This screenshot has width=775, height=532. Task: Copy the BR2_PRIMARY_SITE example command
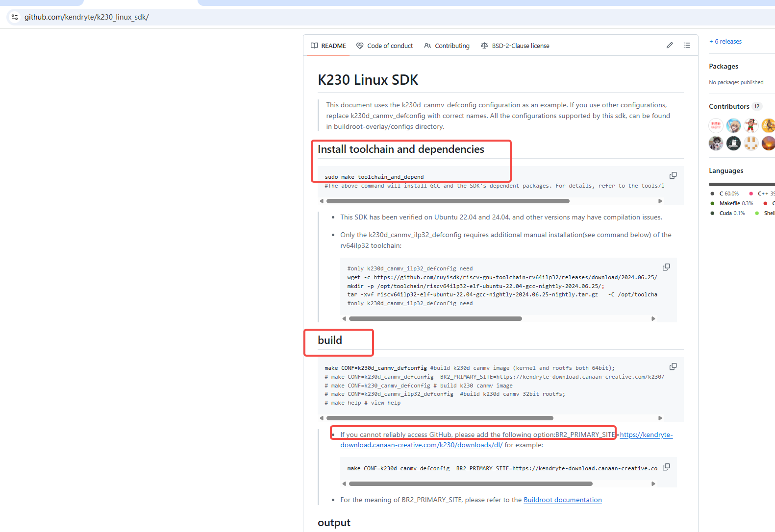click(666, 467)
